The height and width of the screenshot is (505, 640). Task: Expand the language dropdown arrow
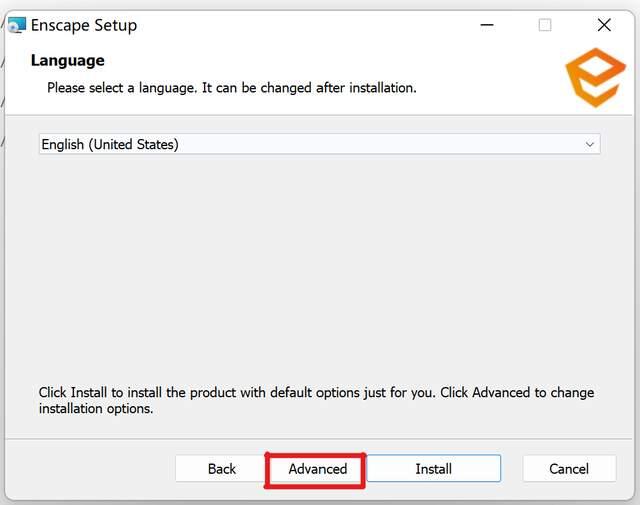(590, 144)
